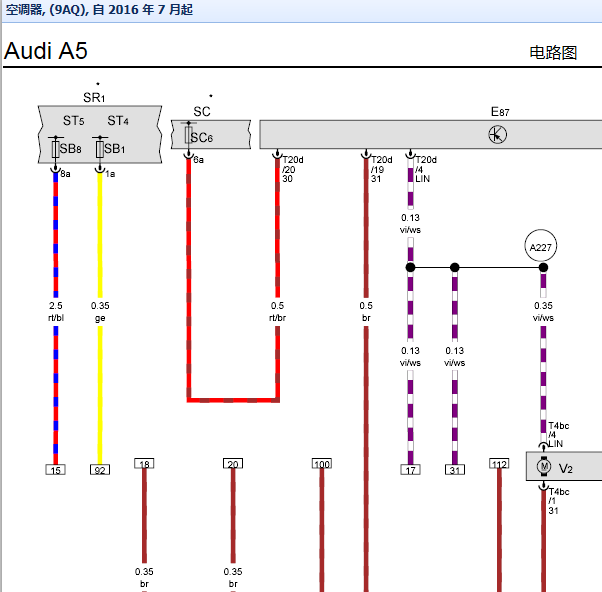
Task: Click the T20d/19 pin label
Action: [381, 169]
